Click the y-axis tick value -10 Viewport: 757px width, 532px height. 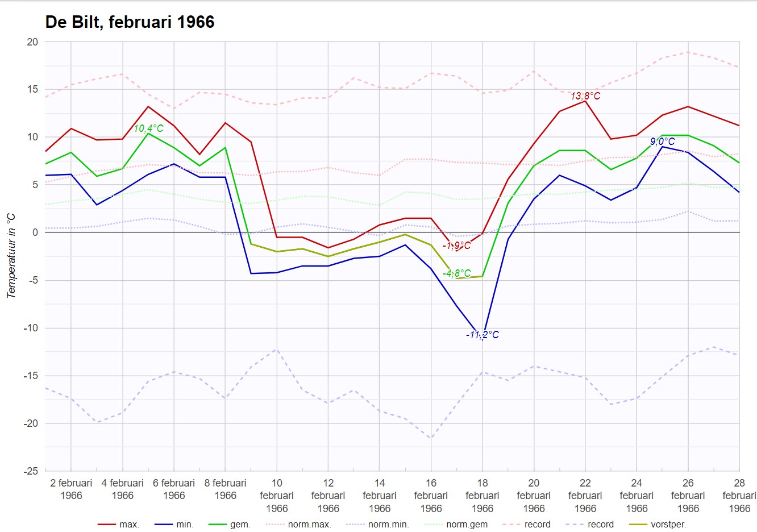(31, 328)
